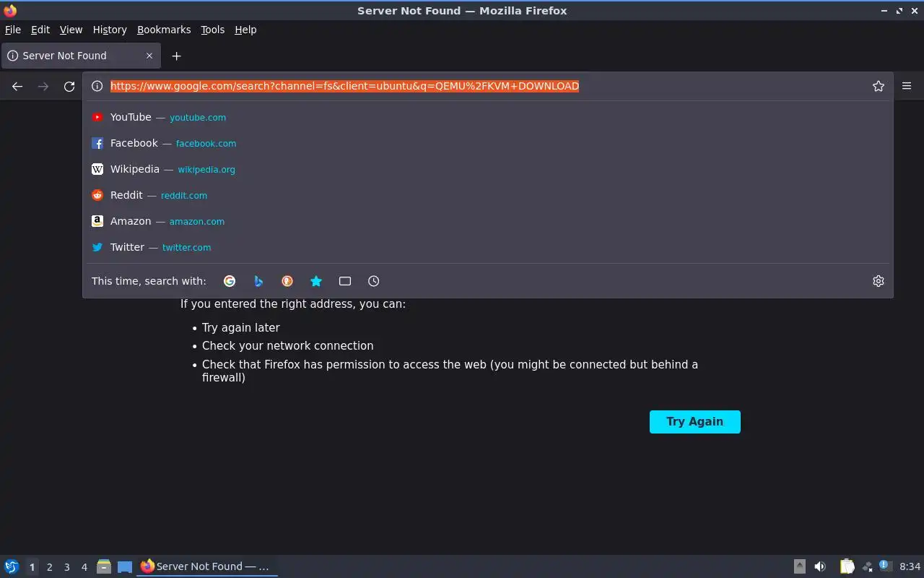Click the Try Again button
The image size is (924, 578).
coord(695,422)
